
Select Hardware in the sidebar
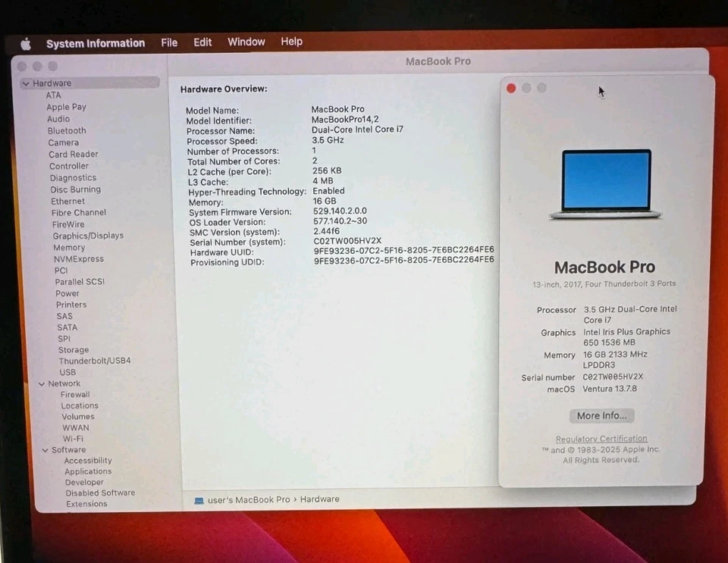coord(90,83)
